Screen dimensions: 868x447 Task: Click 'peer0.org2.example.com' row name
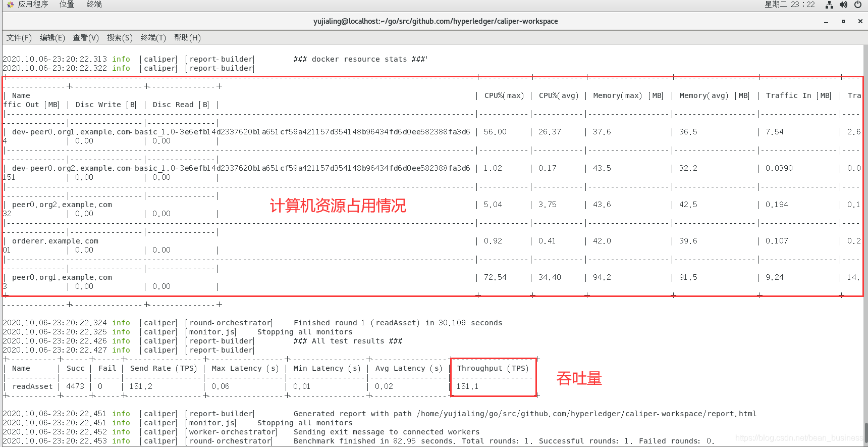coord(62,205)
